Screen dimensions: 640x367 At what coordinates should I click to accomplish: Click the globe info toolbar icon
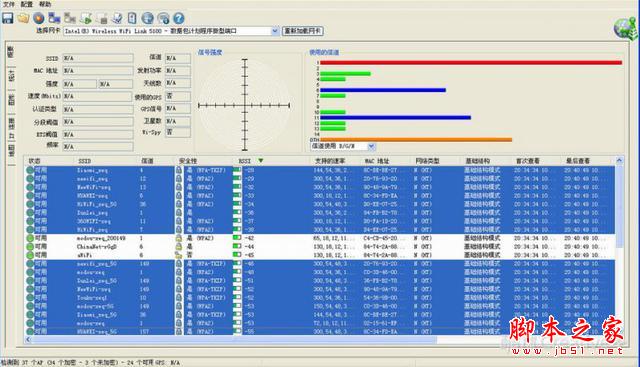163,18
